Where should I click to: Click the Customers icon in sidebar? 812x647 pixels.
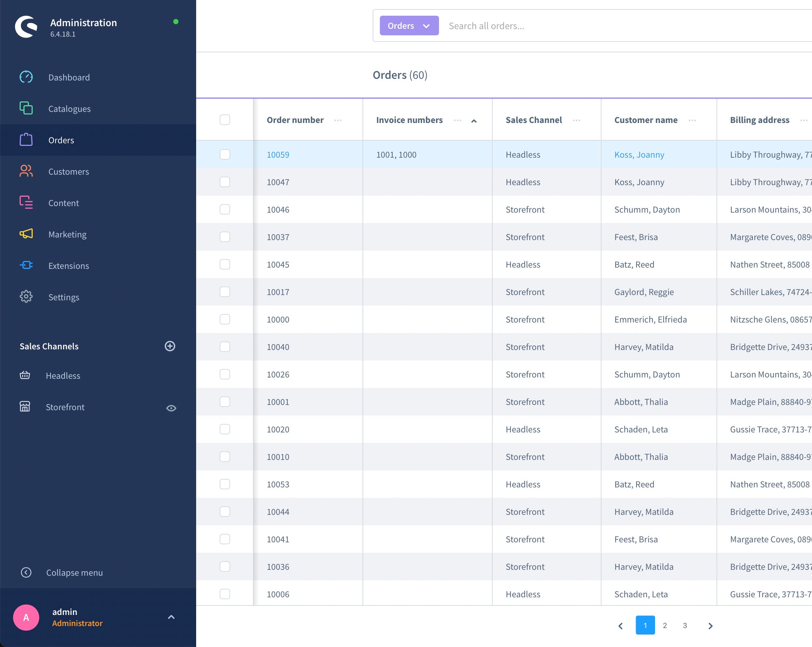coord(26,171)
